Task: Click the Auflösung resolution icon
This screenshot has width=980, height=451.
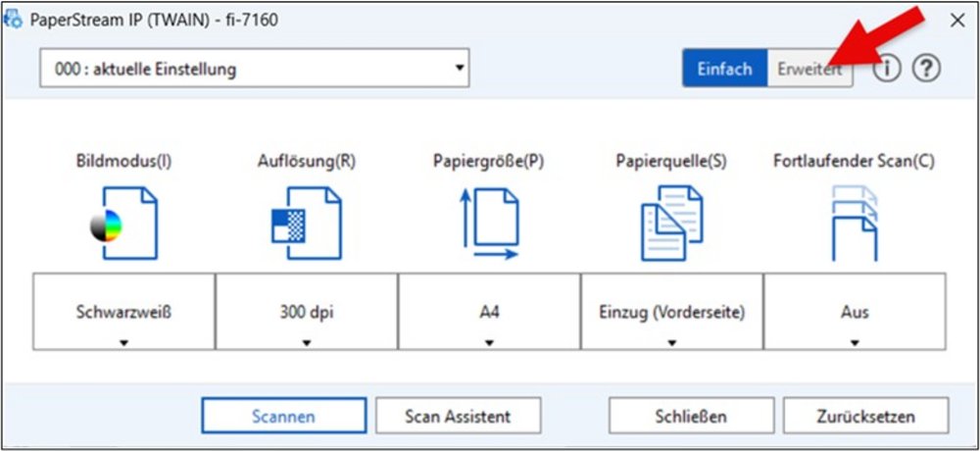Action: coord(306,223)
